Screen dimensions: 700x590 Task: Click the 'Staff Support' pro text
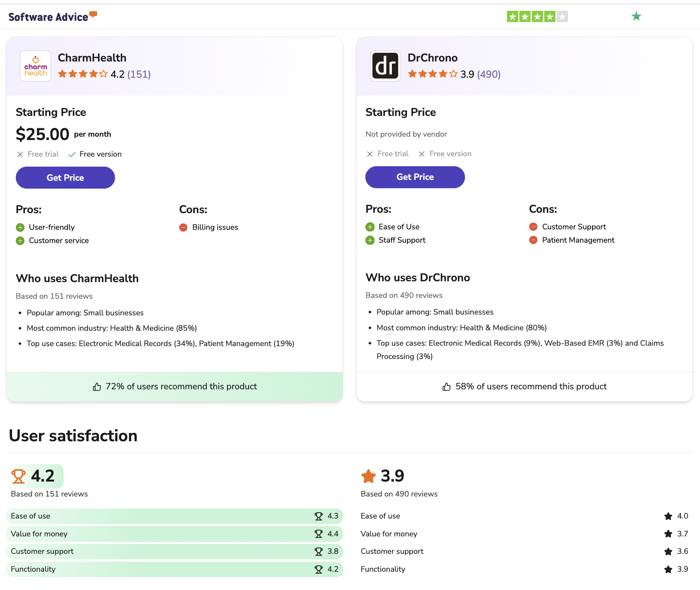(402, 240)
